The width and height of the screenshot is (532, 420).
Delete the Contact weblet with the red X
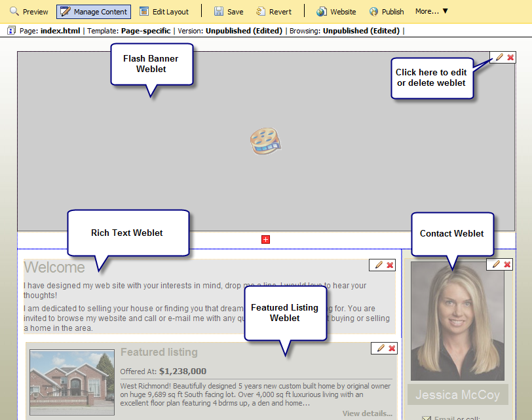point(507,264)
